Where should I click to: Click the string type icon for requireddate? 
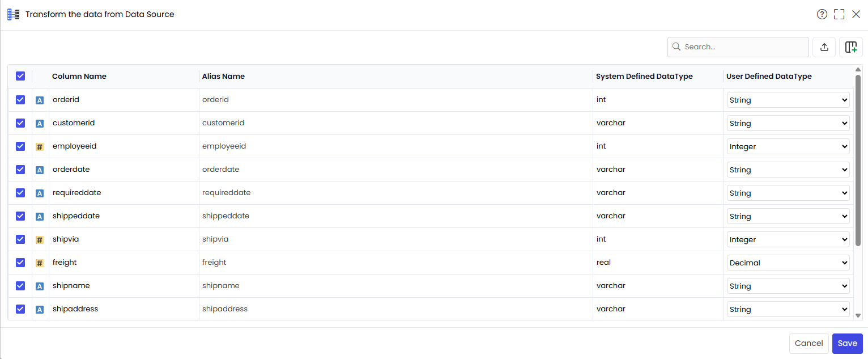(40, 193)
